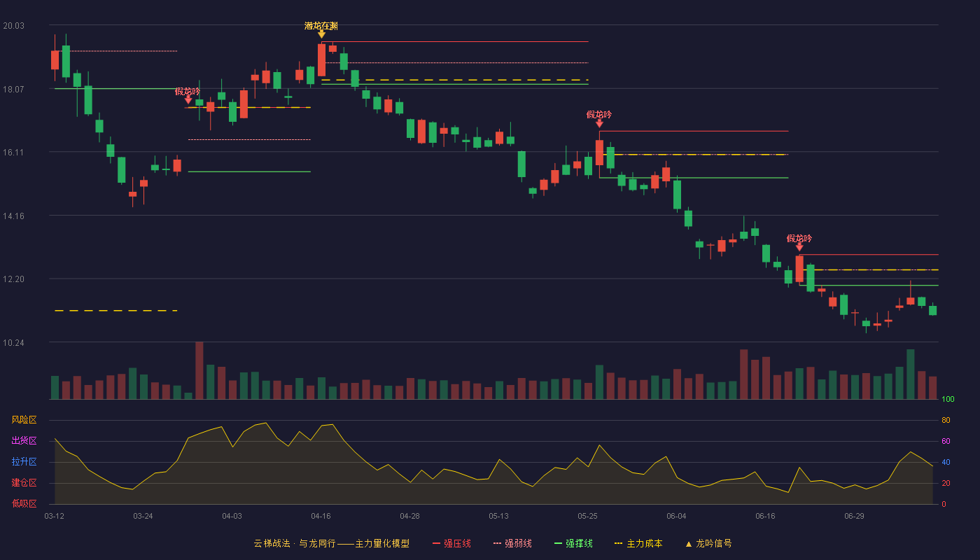Viewport: 980px width, 560px height.
Task: Click the 假龙吟 red arrow near 05-25
Action: (x=599, y=123)
